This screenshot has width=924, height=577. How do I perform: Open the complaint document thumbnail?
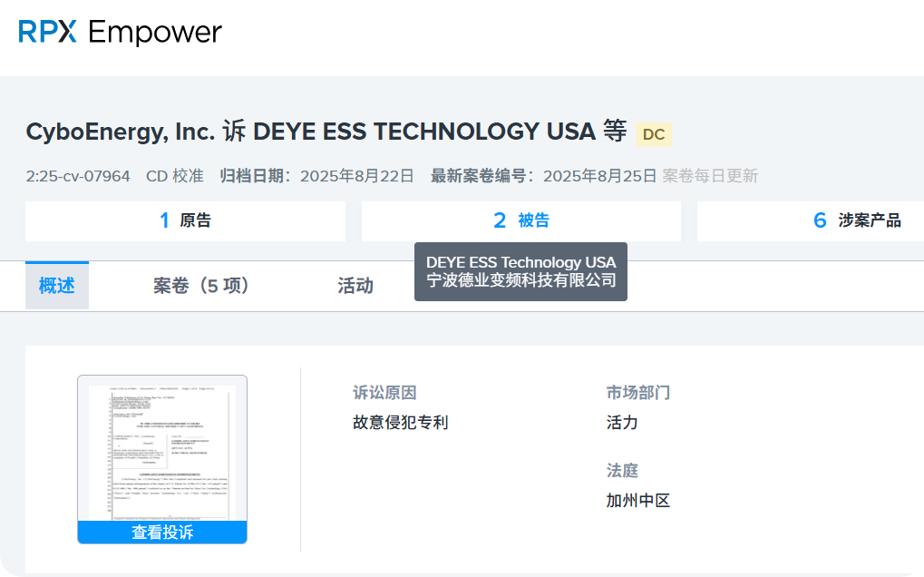point(162,453)
